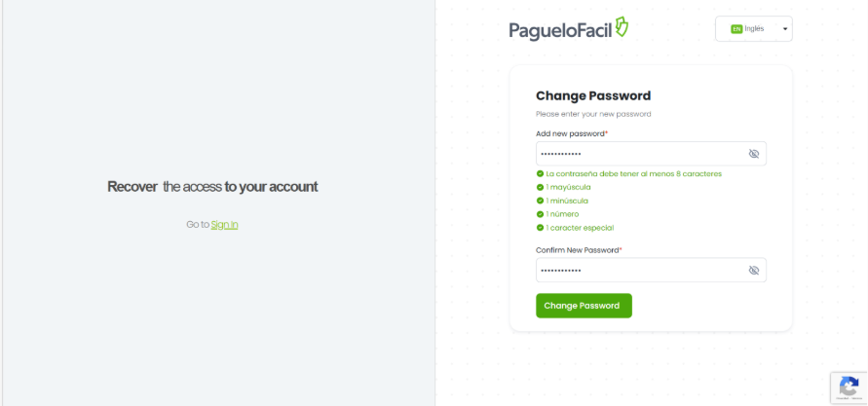Viewport: 868px width, 406px height.
Task: Click the "Add new password" label
Action: [570, 133]
